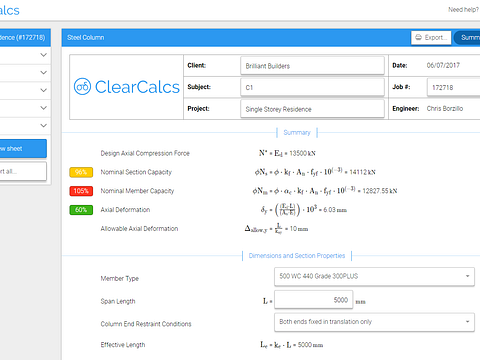This screenshot has width=480, height=360.
Task: Click the Steel Column title
Action: pos(86,38)
